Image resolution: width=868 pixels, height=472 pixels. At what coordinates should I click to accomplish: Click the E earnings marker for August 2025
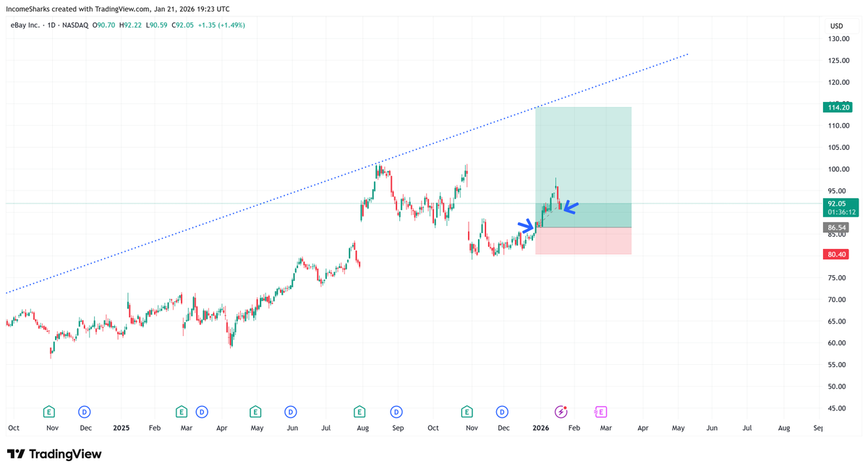[359, 412]
